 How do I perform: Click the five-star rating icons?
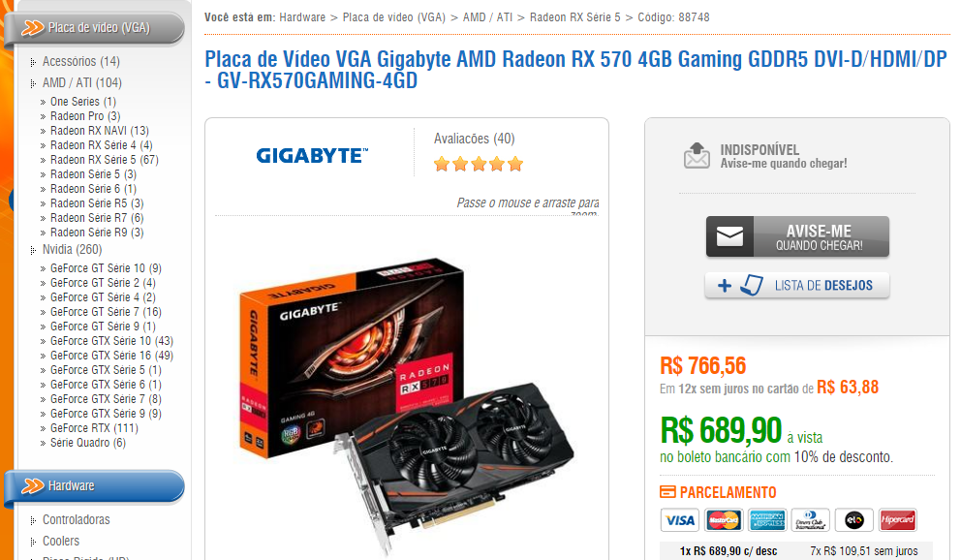[478, 164]
